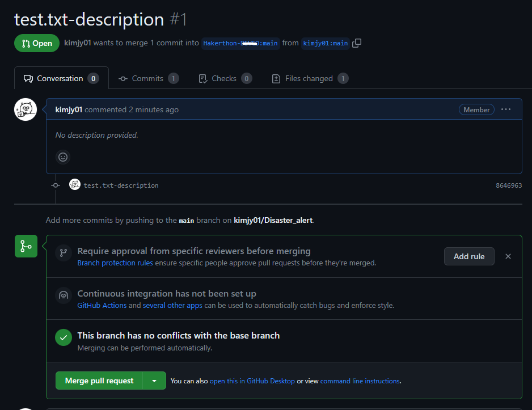Open the add reaction smiley
532x410 pixels.
pyautogui.click(x=63, y=157)
